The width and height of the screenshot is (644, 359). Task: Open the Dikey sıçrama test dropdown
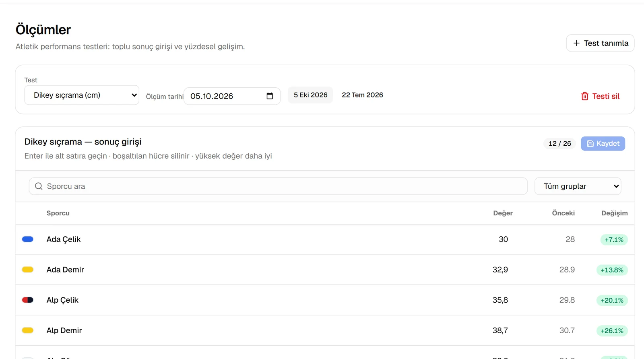pos(82,95)
